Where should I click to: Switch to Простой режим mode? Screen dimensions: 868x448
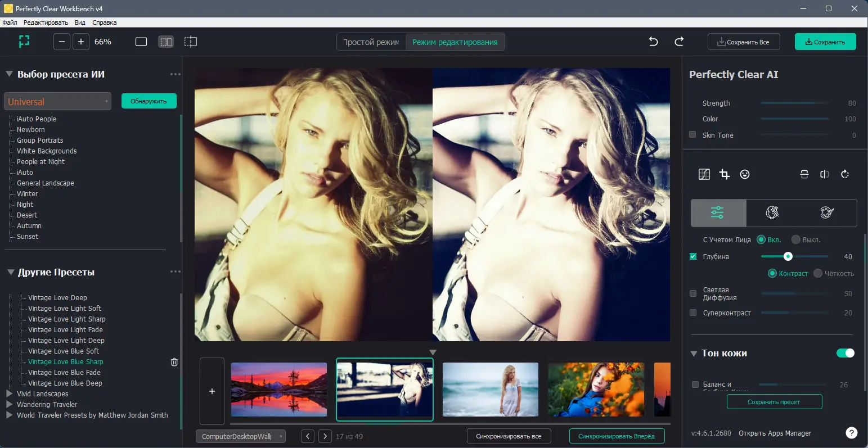(x=371, y=41)
